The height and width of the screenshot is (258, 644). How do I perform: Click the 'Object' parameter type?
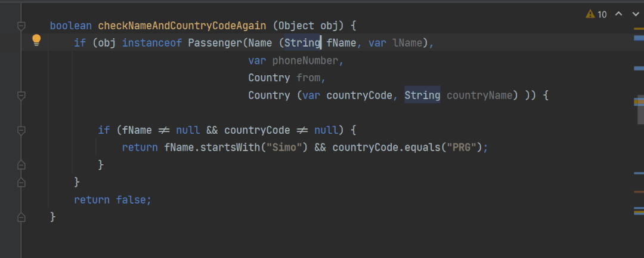click(x=296, y=26)
